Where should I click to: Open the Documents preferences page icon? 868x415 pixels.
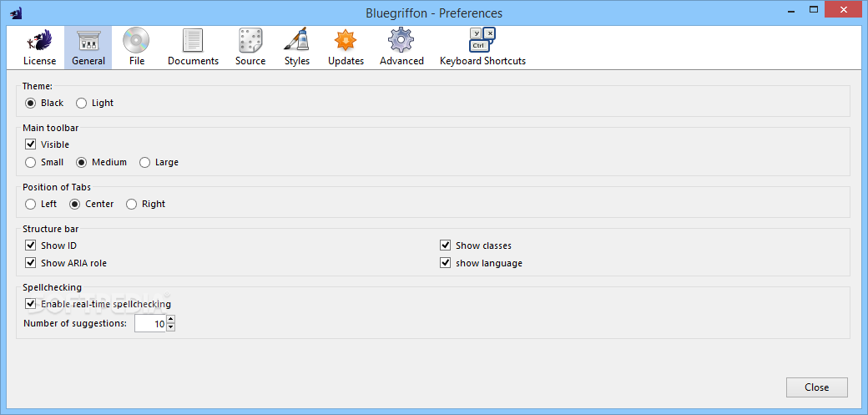(x=193, y=40)
